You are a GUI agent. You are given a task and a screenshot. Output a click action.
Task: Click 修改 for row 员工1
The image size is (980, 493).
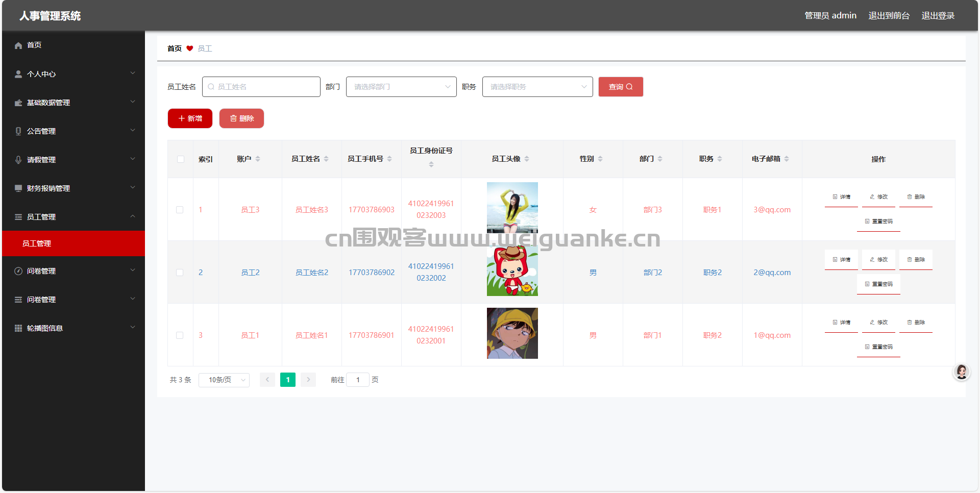878,323
